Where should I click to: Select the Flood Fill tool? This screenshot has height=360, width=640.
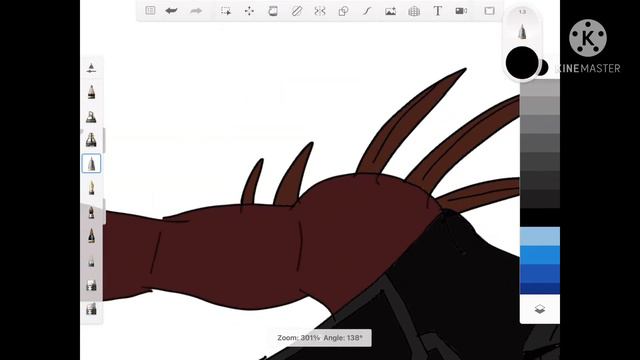pos(273,11)
